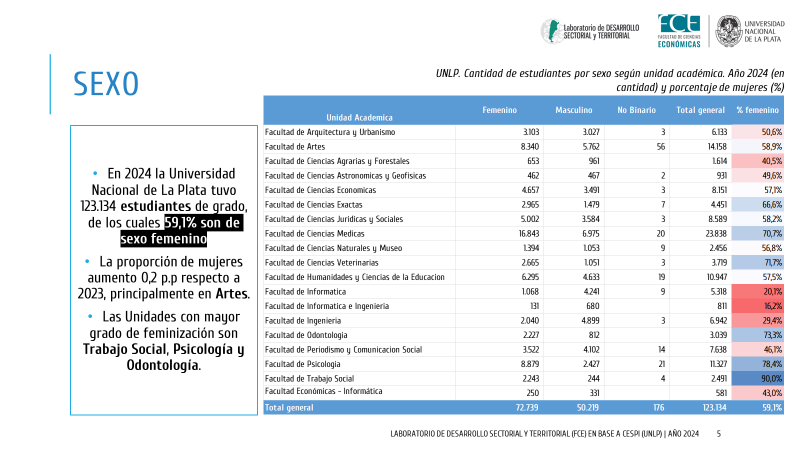The image size is (800, 450).
Task: Click the 56 No Binario value for Artes
Action: click(x=661, y=147)
